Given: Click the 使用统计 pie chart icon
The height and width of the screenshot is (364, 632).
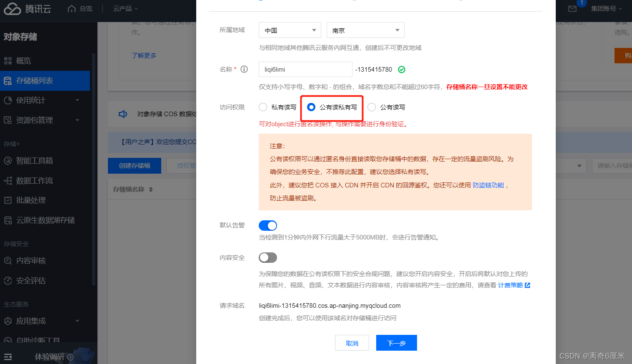Looking at the screenshot, I should click(x=7, y=100).
